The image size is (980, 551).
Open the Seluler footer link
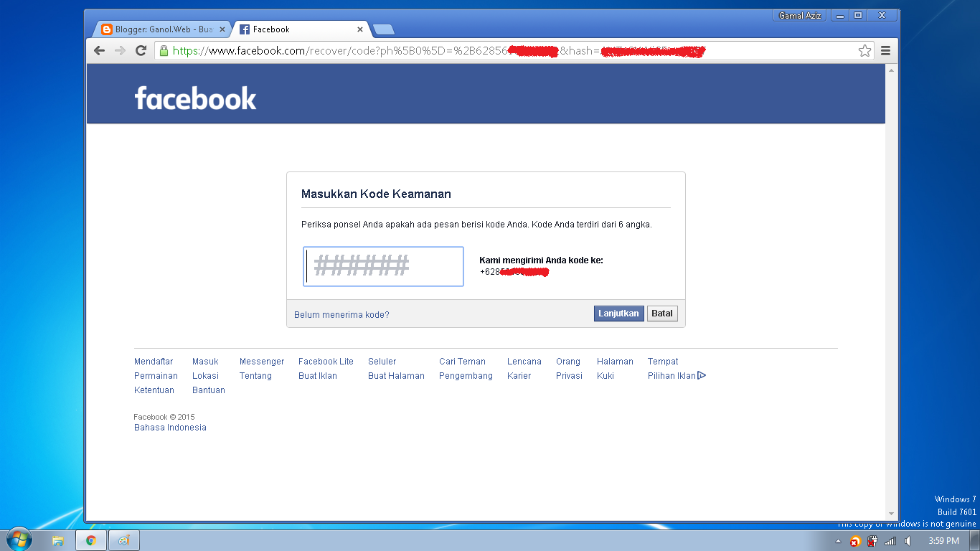[382, 362]
